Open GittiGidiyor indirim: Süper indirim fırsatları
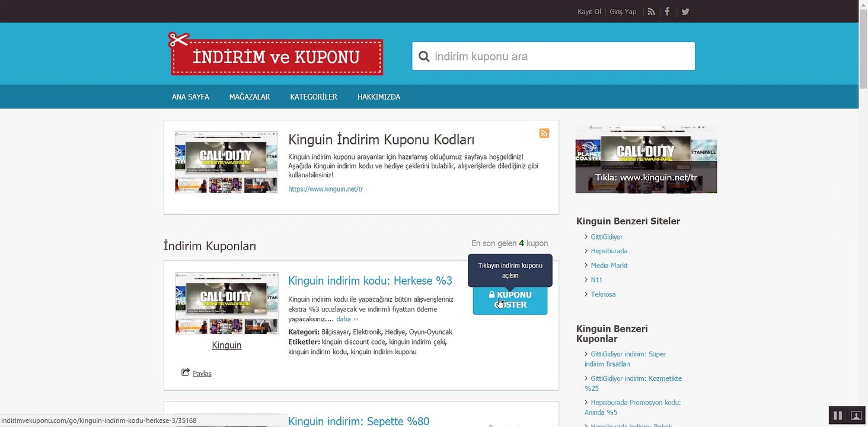The image size is (868, 427). pos(626,359)
